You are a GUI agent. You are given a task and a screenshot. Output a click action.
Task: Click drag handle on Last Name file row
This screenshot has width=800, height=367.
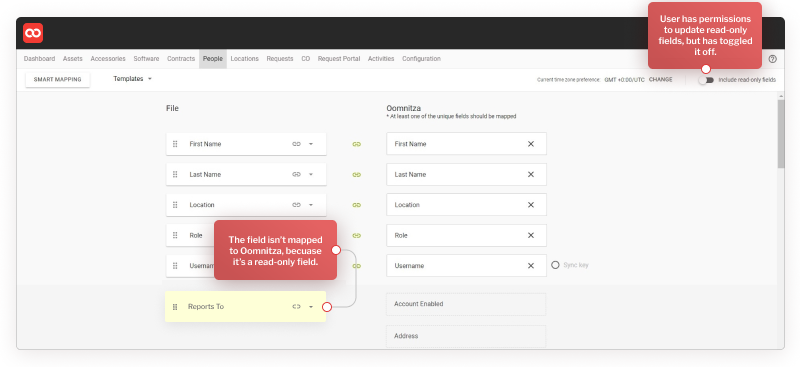[175, 175]
